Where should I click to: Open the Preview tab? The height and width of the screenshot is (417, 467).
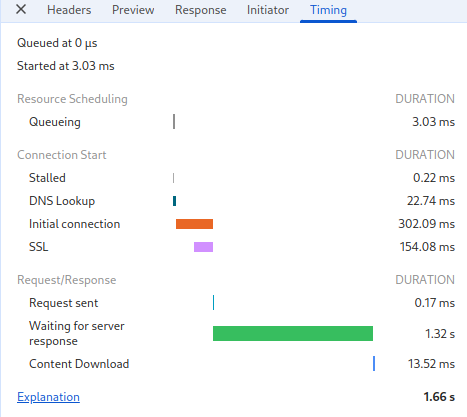pyautogui.click(x=133, y=10)
